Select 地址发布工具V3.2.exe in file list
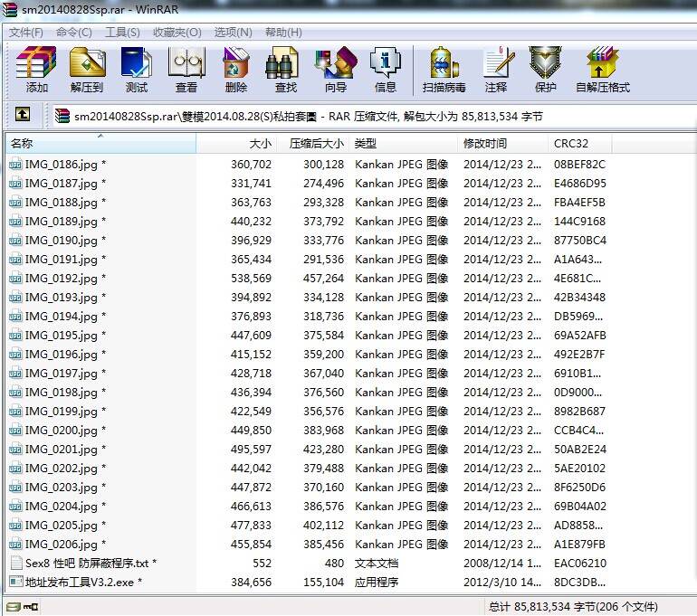 click(x=80, y=583)
